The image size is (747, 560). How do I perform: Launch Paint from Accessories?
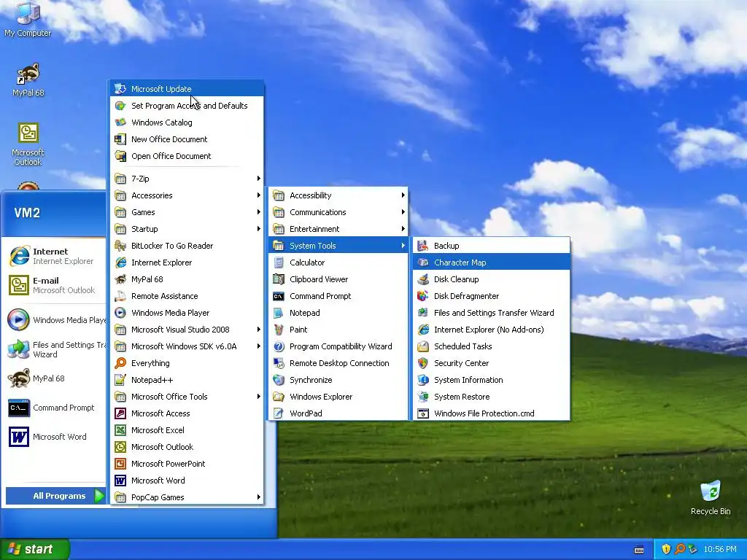[338, 330]
